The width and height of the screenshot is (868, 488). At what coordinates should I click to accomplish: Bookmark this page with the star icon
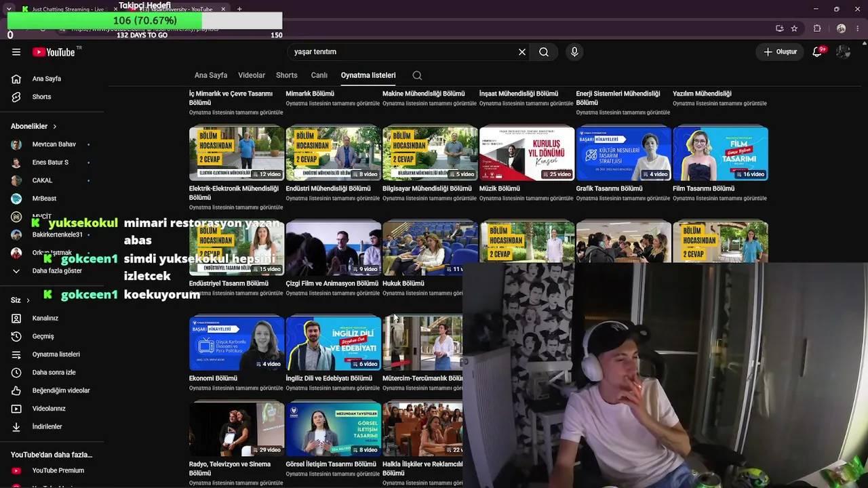point(794,28)
